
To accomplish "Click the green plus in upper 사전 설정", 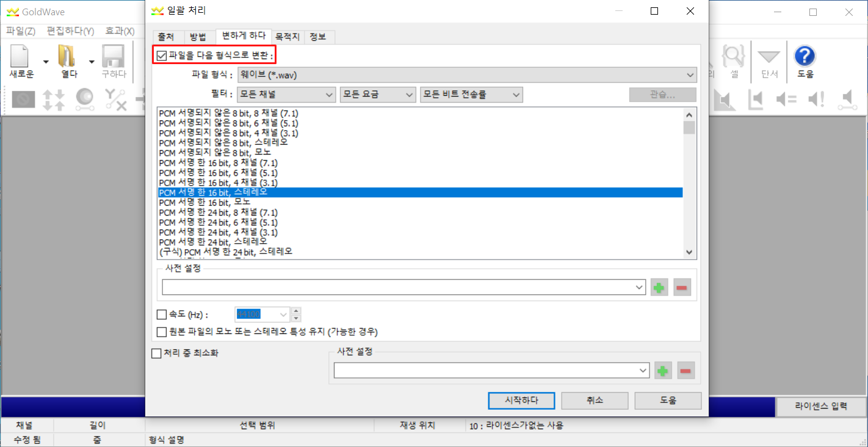I will (x=659, y=287).
